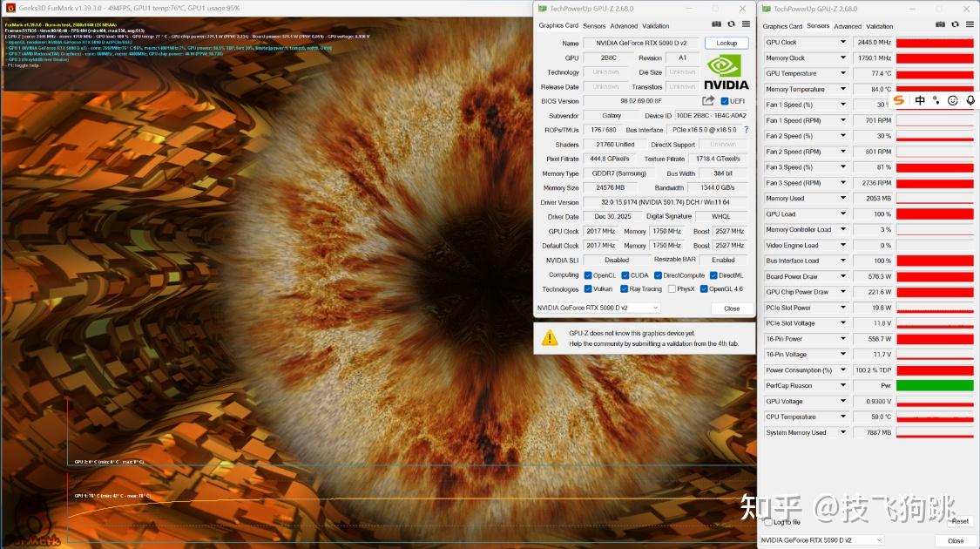Click the Bandwidth 1344.0 GB/s field
Image resolution: width=980 pixels, height=549 pixels.
pyautogui.click(x=717, y=187)
